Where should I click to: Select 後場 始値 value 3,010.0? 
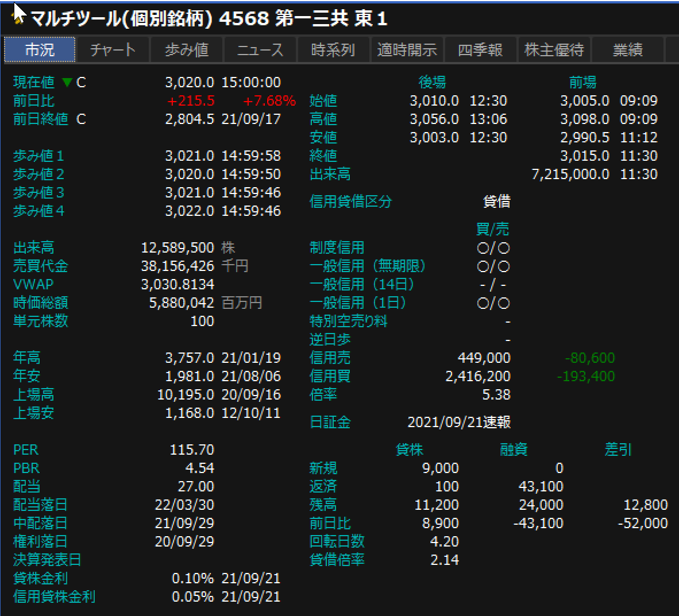click(434, 101)
